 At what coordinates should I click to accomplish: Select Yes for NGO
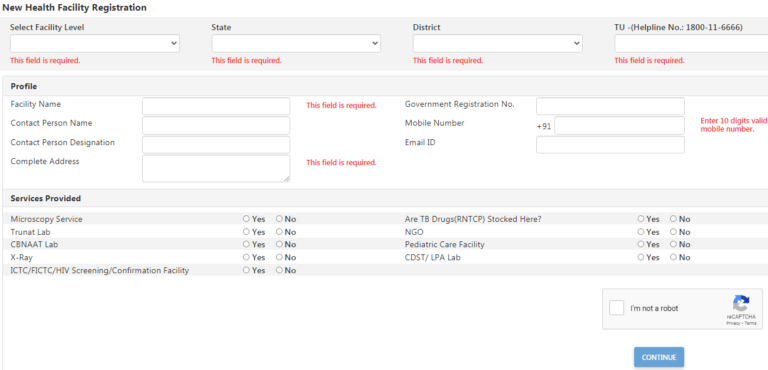click(x=641, y=232)
